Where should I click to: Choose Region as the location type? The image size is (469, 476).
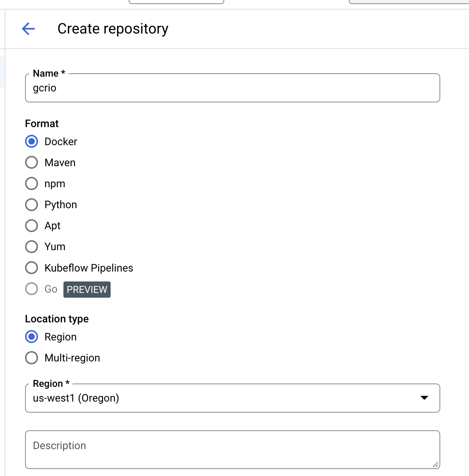click(x=32, y=336)
